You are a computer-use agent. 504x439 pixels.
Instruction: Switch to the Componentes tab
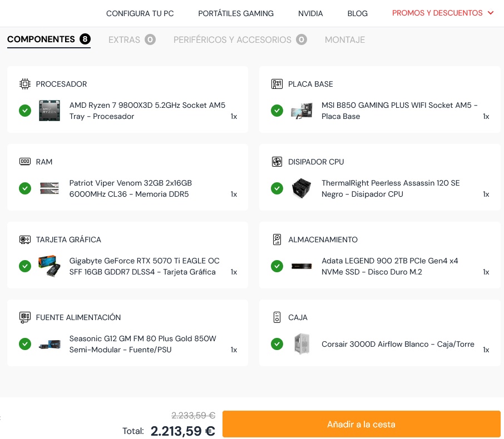click(x=49, y=39)
